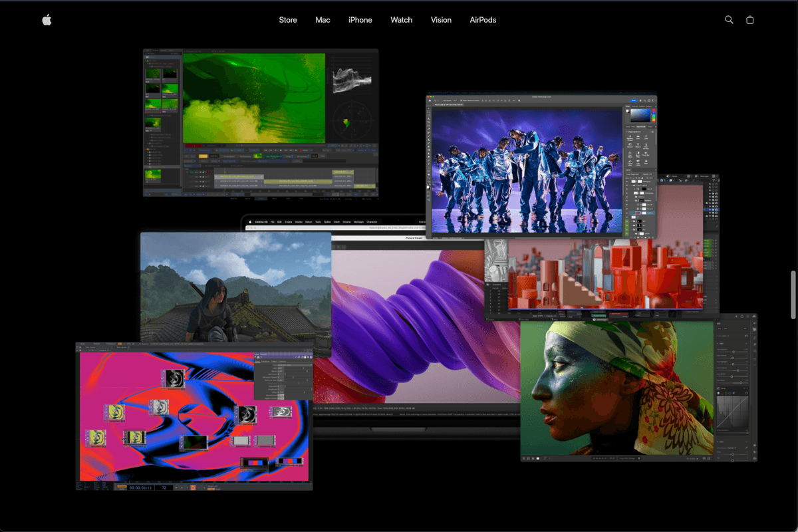The image size is (798, 532).
Task: Go to the AirPods link
Action: (483, 20)
